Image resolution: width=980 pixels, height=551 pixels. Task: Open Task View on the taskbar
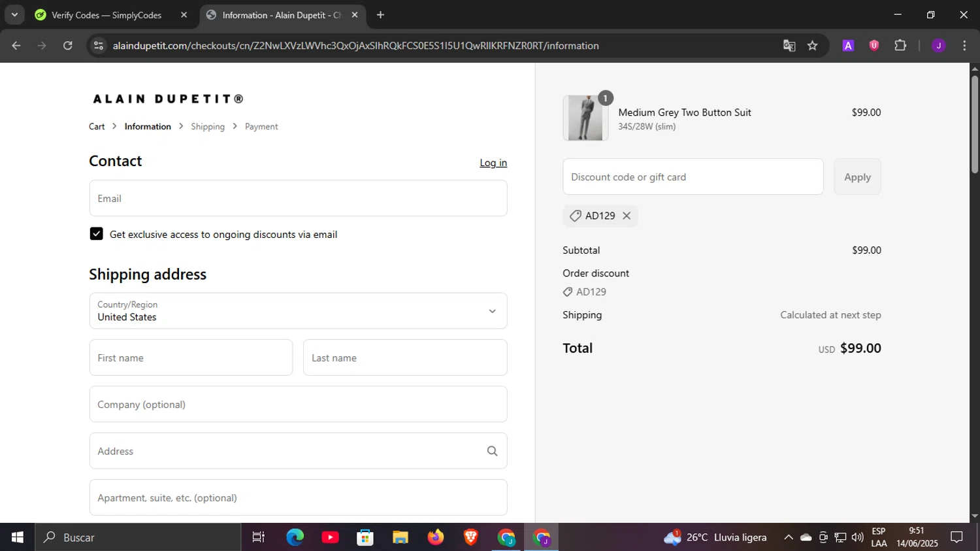[x=259, y=537]
